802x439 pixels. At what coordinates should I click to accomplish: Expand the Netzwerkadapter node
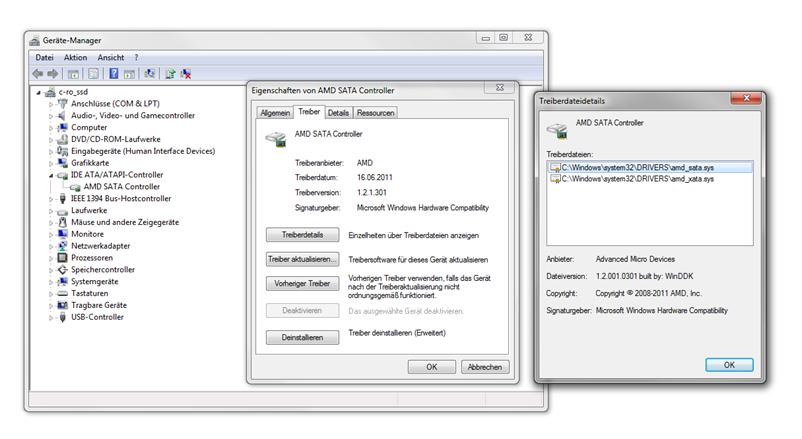[x=51, y=246]
